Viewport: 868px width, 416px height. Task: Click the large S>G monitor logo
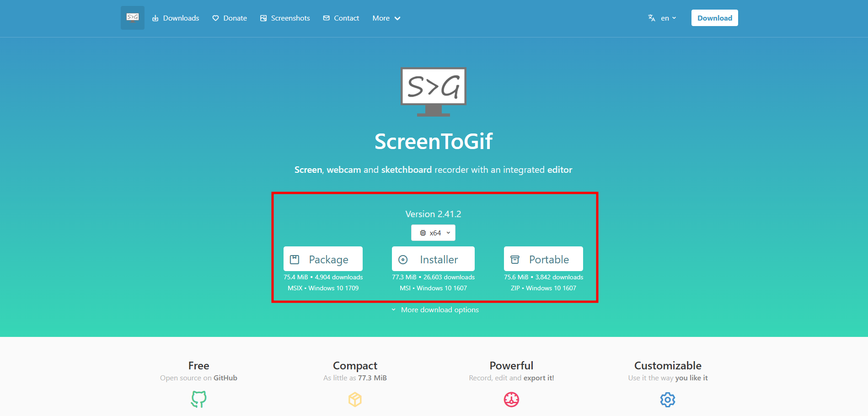(x=434, y=92)
